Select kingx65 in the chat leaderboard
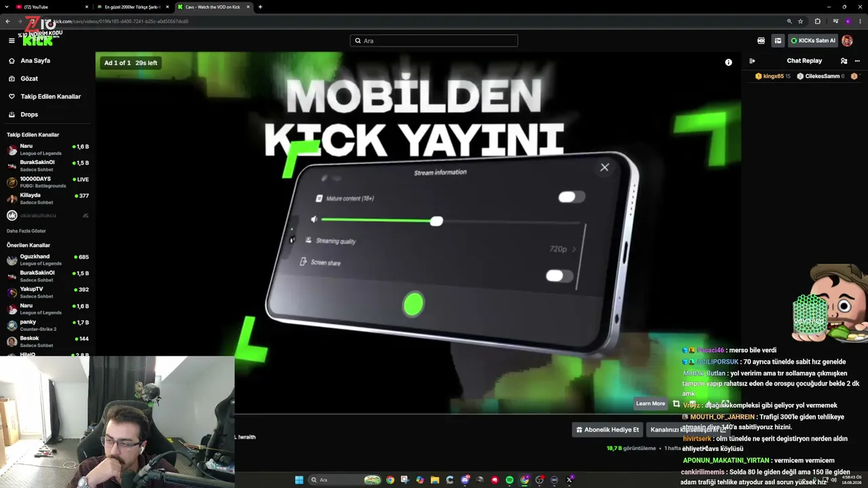 pyautogui.click(x=773, y=77)
